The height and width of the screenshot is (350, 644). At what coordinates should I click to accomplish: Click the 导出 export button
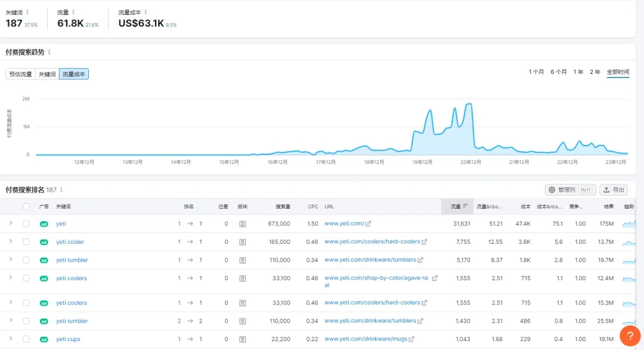click(x=614, y=190)
